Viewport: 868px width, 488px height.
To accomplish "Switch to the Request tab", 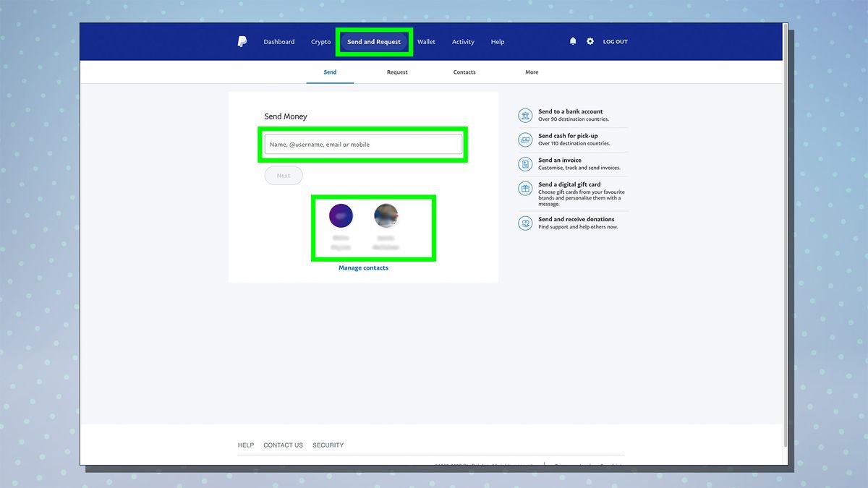I will pos(397,72).
